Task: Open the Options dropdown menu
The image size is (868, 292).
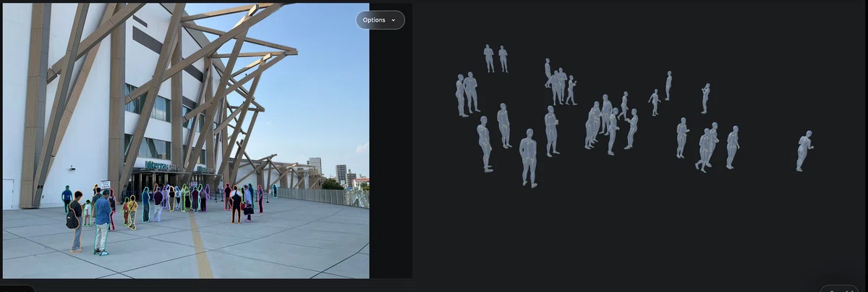Action: (x=380, y=20)
